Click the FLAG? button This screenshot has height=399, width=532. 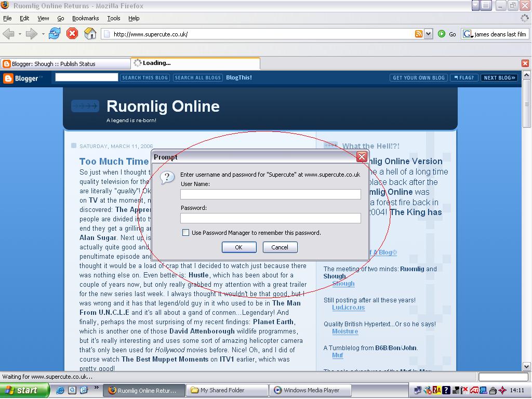point(464,78)
